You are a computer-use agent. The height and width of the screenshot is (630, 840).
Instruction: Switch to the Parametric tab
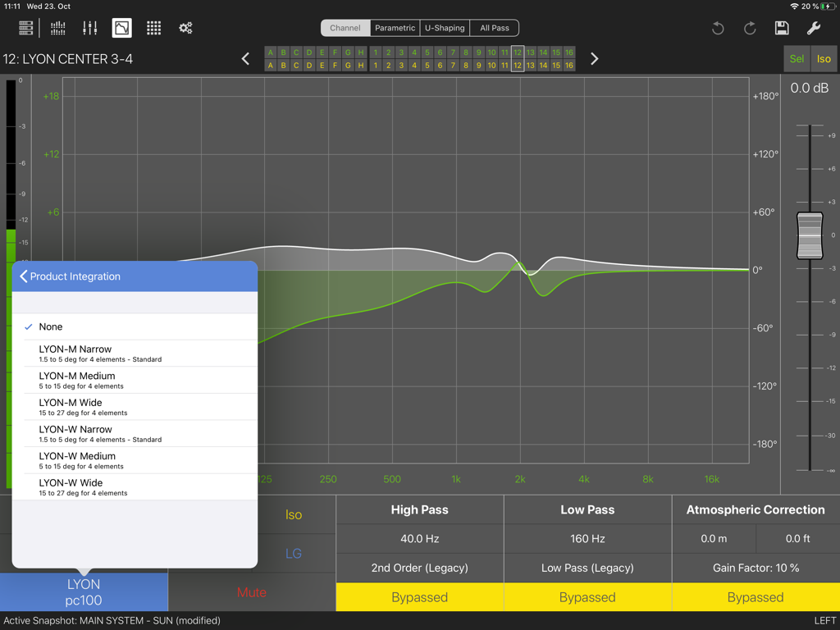coord(395,27)
